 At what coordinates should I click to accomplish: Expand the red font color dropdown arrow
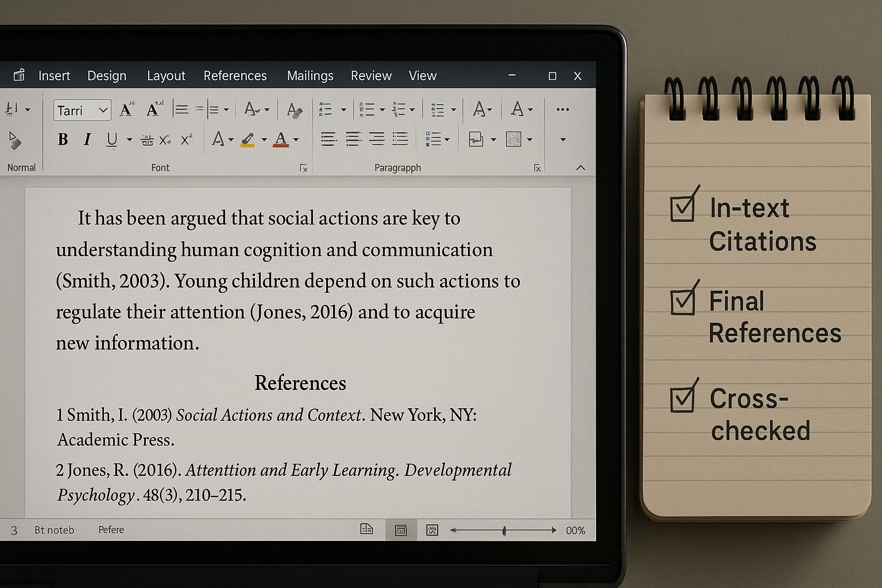tap(296, 140)
